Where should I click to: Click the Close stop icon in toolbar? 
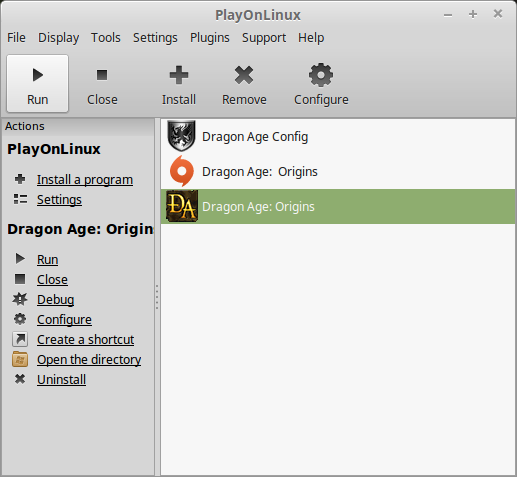click(102, 75)
